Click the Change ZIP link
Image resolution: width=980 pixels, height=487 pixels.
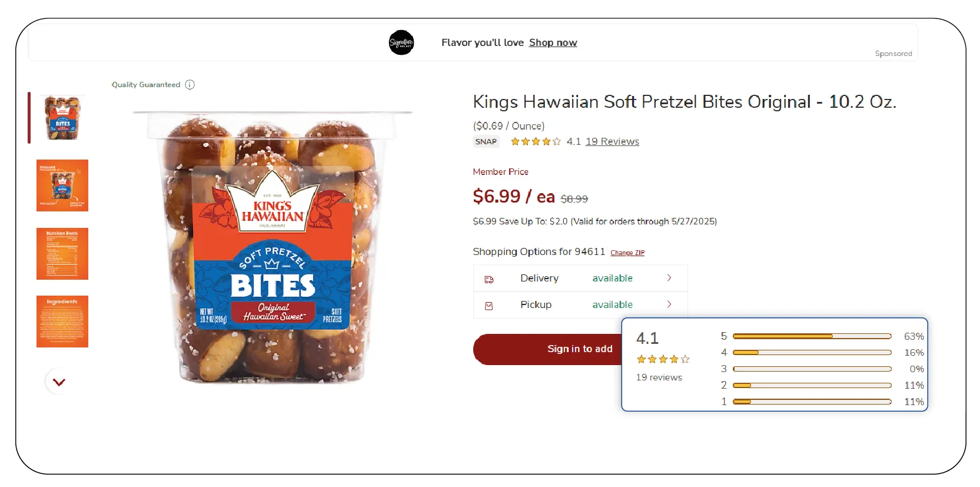(x=627, y=253)
